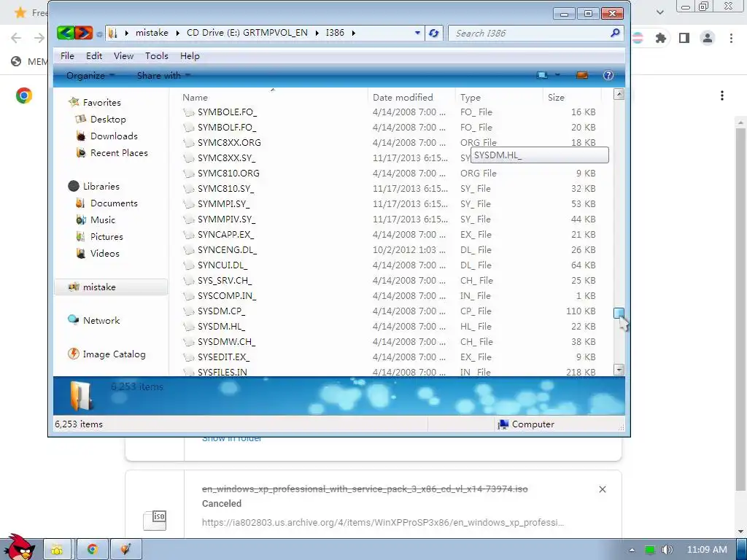Select mistake in navigation pane
This screenshot has height=560, width=747.
pos(111,287)
